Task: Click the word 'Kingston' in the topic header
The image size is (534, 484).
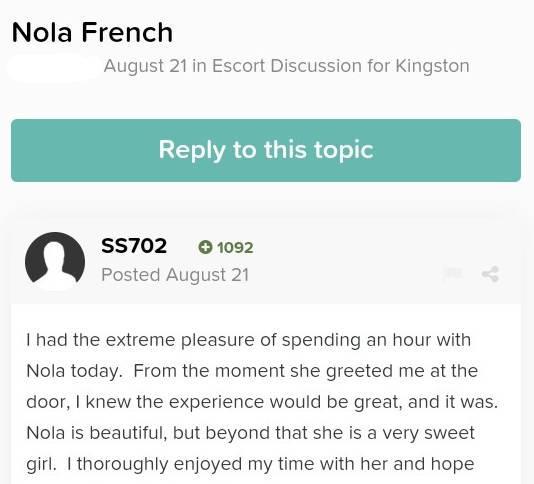Action: (433, 66)
